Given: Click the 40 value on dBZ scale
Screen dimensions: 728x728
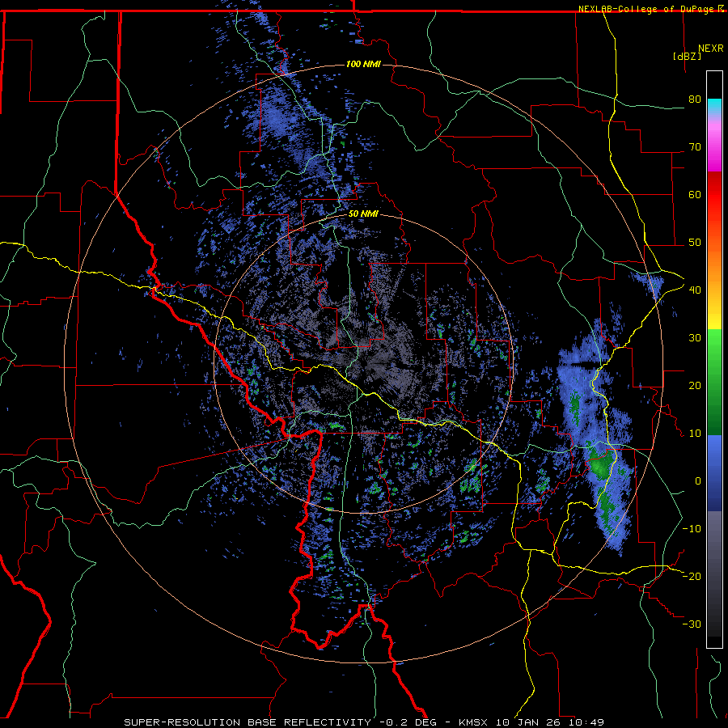Looking at the screenshot, I should (695, 290).
